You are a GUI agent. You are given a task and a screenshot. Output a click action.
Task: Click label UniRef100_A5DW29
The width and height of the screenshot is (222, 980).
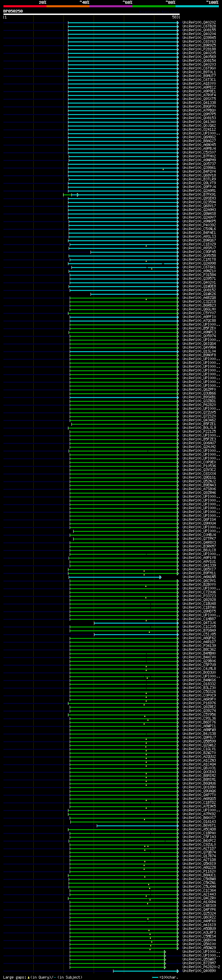click(199, 948)
